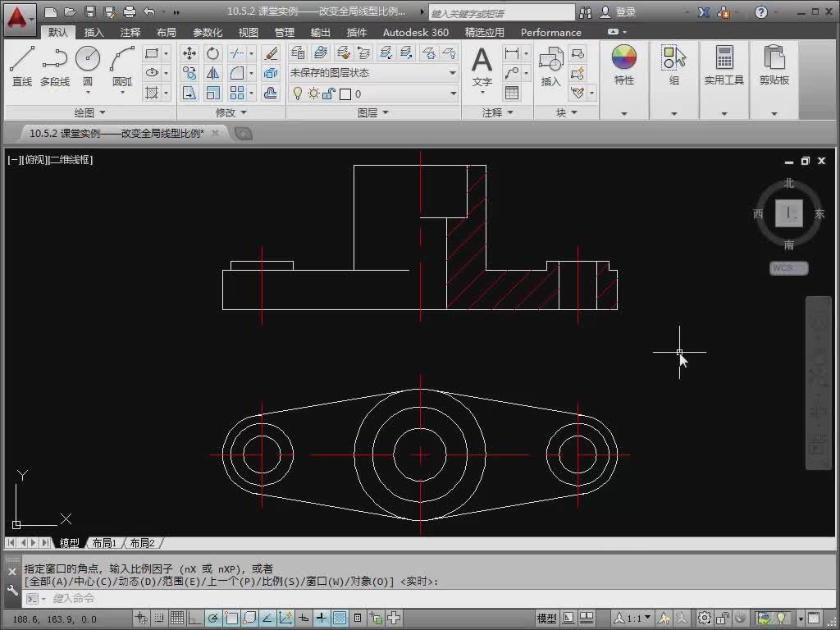The height and width of the screenshot is (630, 840).
Task: Expand the 绘图 panel
Action: coord(89,112)
